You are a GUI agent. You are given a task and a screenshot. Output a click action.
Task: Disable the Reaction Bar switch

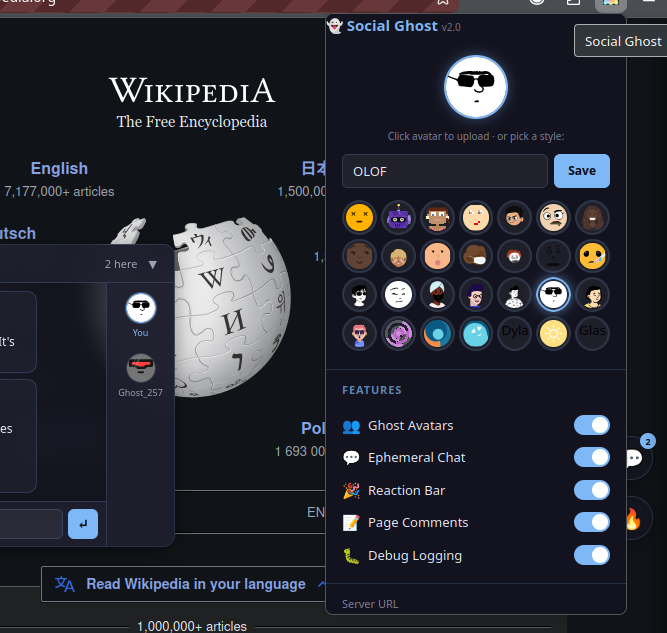pyautogui.click(x=592, y=490)
